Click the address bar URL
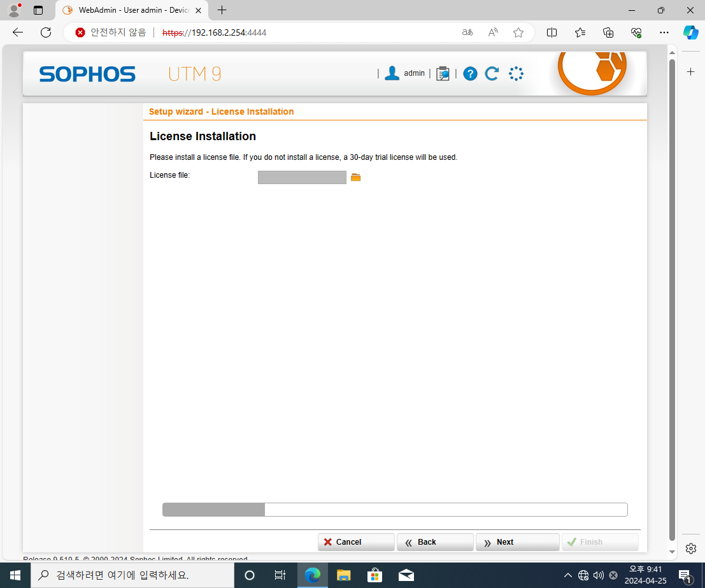 pyautogui.click(x=214, y=32)
